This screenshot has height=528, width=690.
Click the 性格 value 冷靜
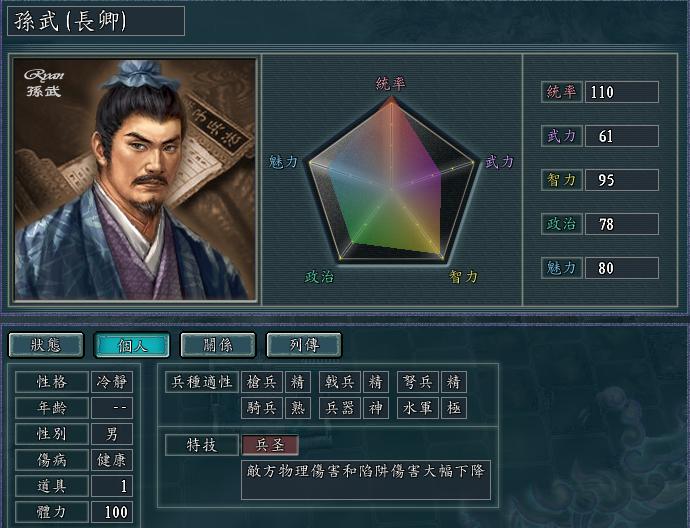point(112,382)
